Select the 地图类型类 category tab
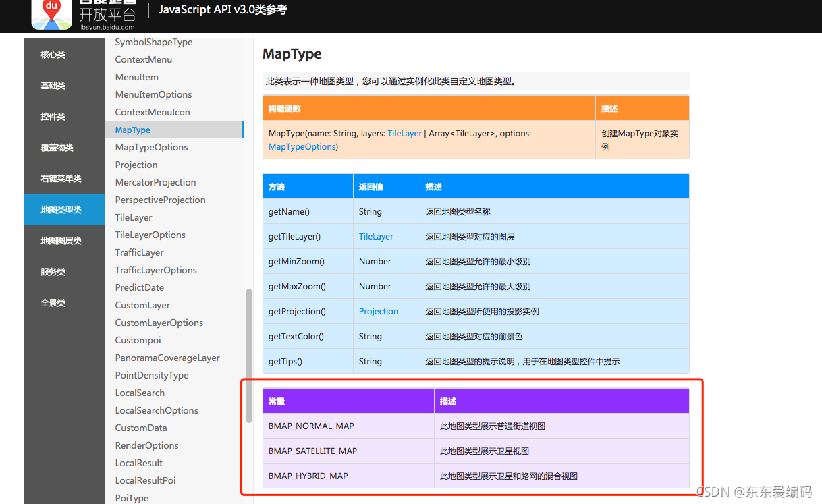The height and width of the screenshot is (504, 822). (65, 210)
